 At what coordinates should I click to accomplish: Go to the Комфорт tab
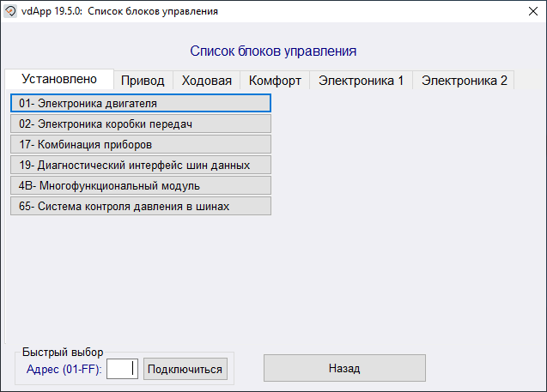[275, 81]
